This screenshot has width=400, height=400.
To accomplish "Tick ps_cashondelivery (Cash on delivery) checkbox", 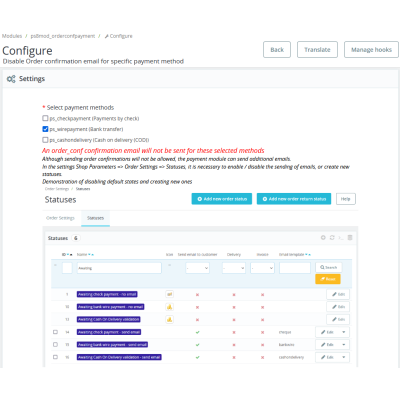I will point(45,140).
